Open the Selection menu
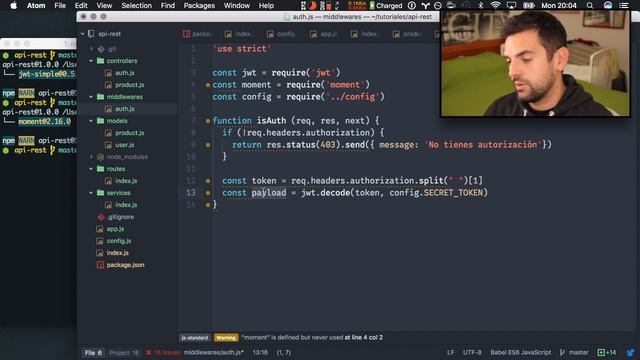 coord(136,6)
